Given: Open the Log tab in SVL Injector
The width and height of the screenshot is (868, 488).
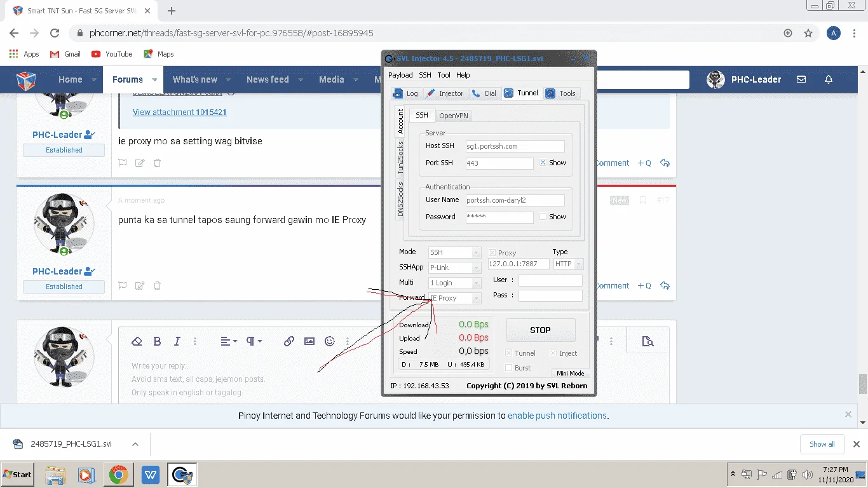Looking at the screenshot, I should tap(405, 93).
